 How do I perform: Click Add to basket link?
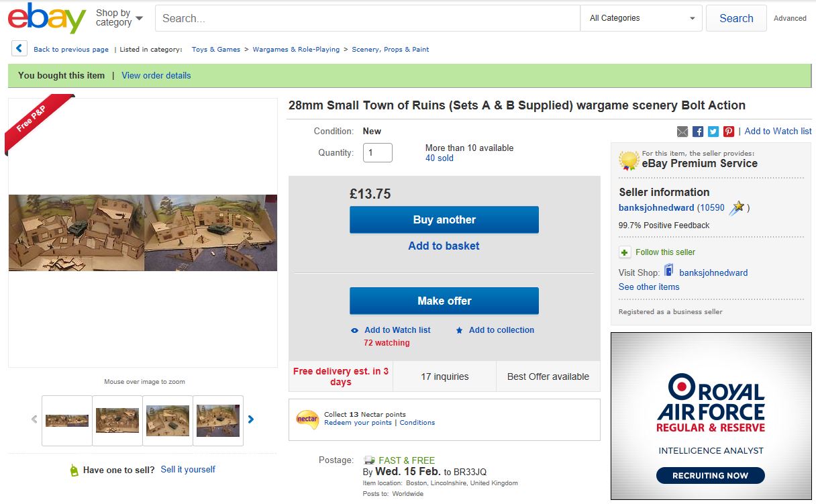444,246
